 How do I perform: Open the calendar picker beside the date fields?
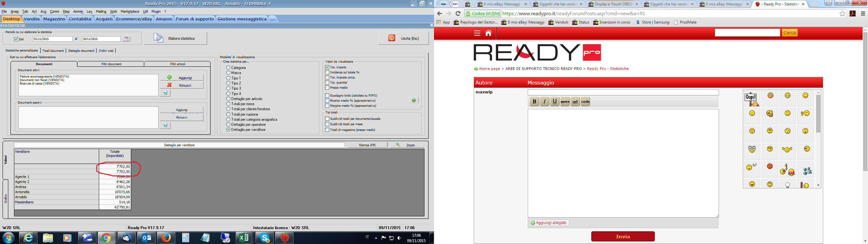pyautogui.click(x=126, y=39)
